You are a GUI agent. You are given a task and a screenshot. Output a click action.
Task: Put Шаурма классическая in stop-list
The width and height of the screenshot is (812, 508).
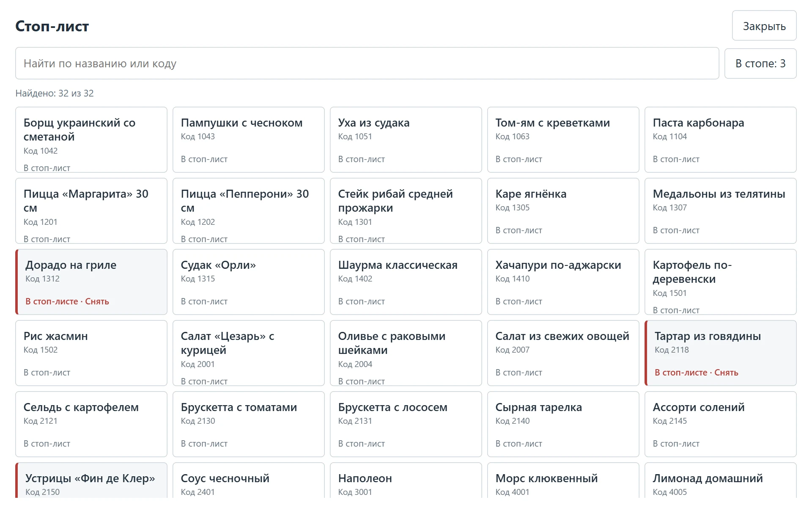(x=406, y=282)
